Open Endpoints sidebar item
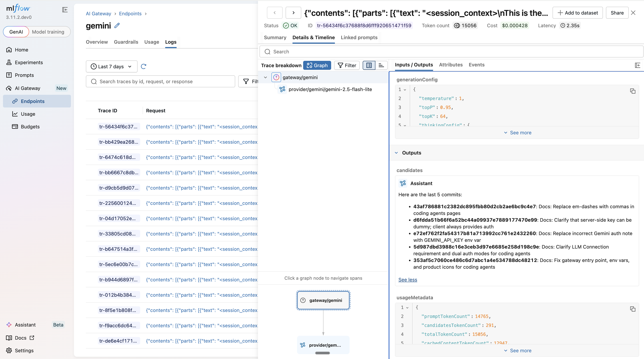 (x=37, y=101)
